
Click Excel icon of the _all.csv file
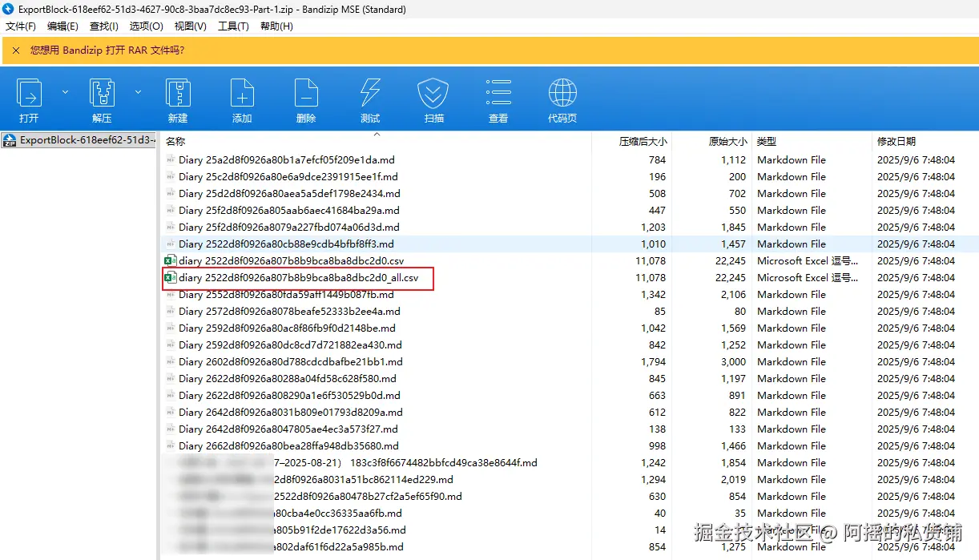pyautogui.click(x=170, y=278)
